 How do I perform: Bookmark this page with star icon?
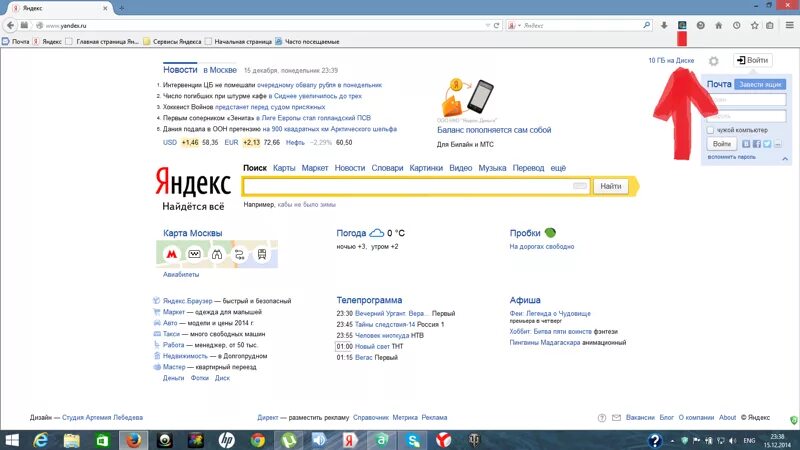755,25
